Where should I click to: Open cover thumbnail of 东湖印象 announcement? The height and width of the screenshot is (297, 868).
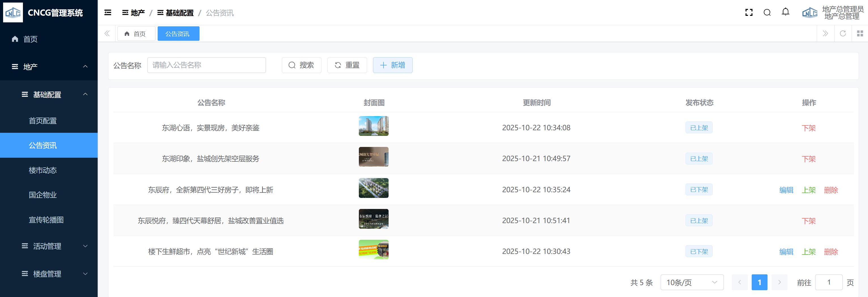373,157
